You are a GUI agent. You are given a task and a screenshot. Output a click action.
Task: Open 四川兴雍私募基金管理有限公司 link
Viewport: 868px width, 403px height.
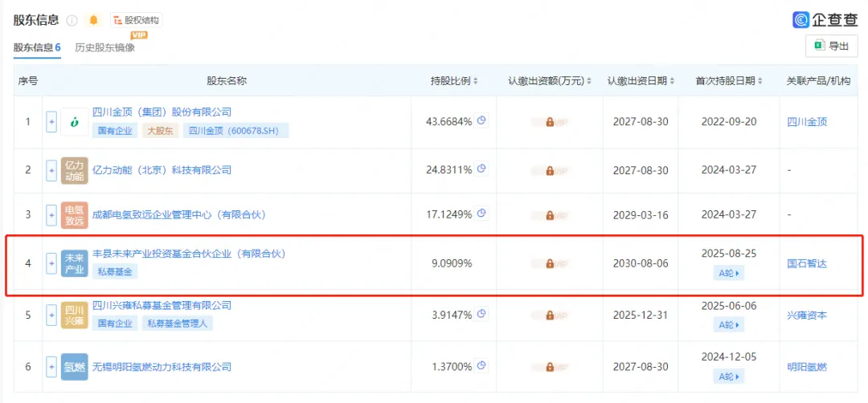(x=162, y=305)
